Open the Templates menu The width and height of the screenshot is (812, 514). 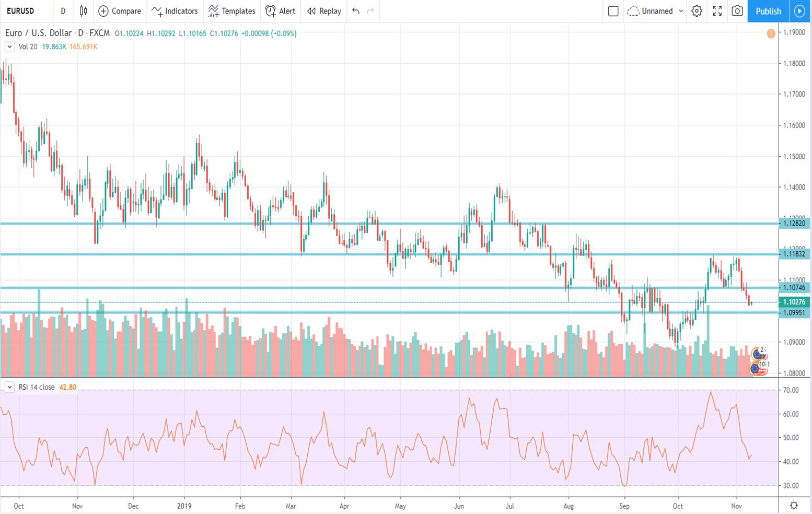(x=231, y=11)
